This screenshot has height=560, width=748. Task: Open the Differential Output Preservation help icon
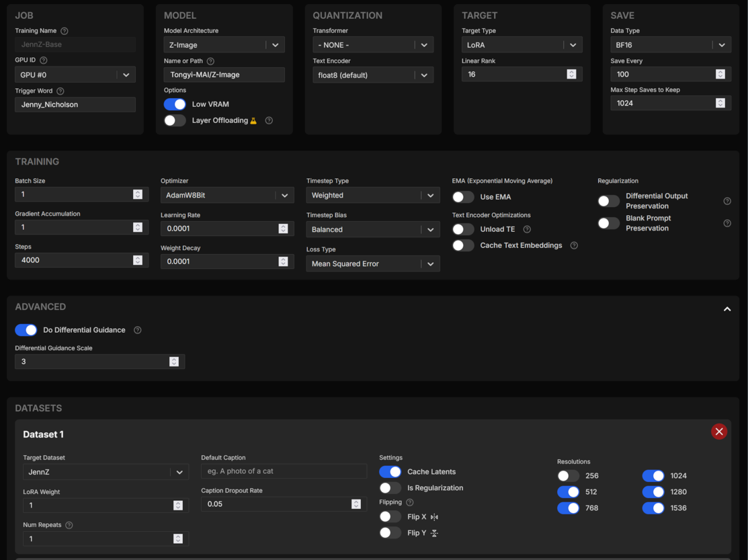click(x=727, y=201)
